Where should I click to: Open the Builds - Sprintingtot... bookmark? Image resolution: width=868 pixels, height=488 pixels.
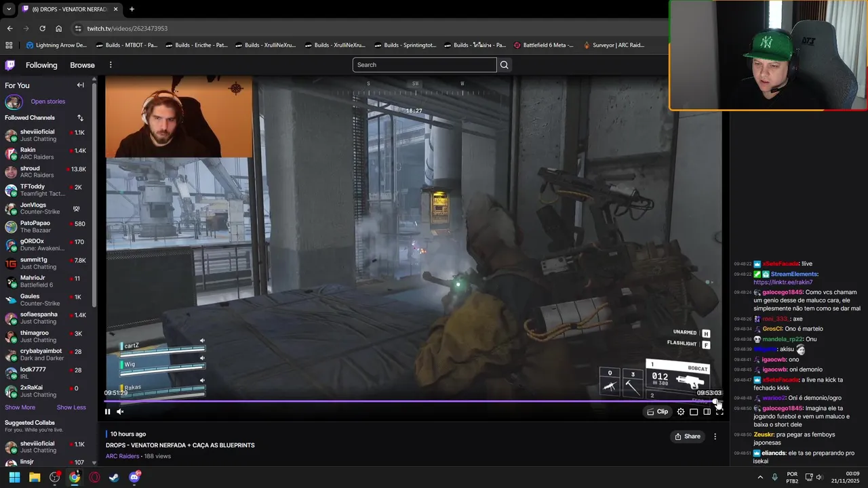pos(406,45)
